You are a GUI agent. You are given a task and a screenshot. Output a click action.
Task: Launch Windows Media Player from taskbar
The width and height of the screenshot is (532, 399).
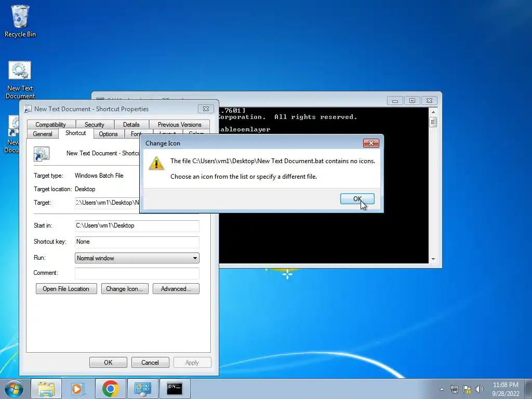[x=78, y=389]
